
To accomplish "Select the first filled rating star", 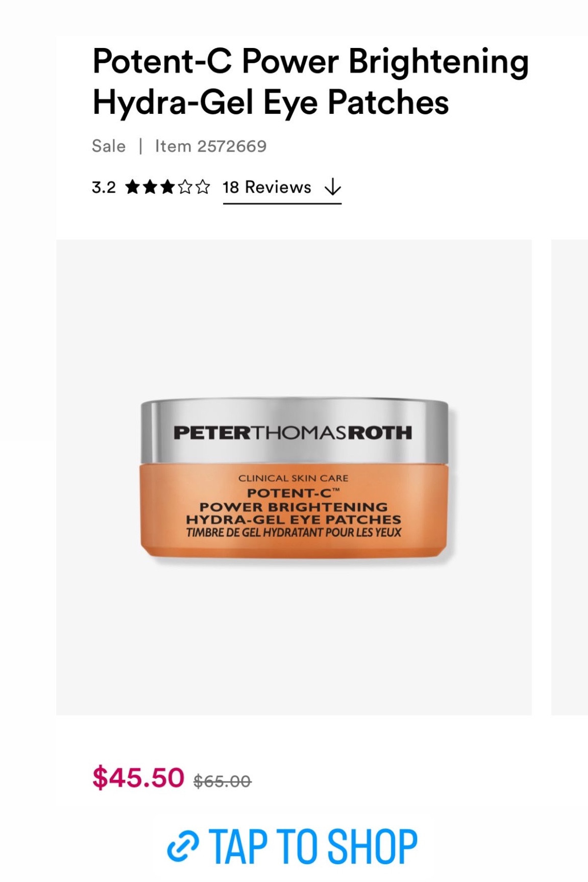I will tap(133, 187).
